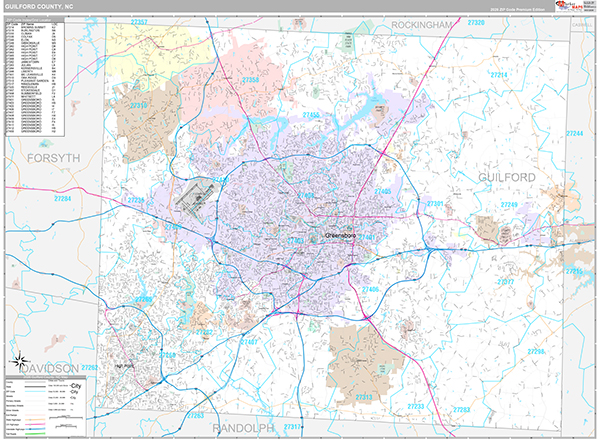600x442 pixels.
Task: Select the FORSYTH county label
Action: 54,158
